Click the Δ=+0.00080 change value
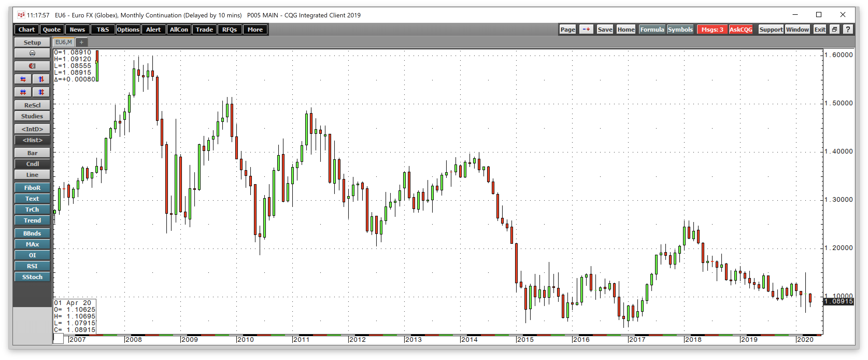This screenshot has width=868, height=360. point(75,79)
